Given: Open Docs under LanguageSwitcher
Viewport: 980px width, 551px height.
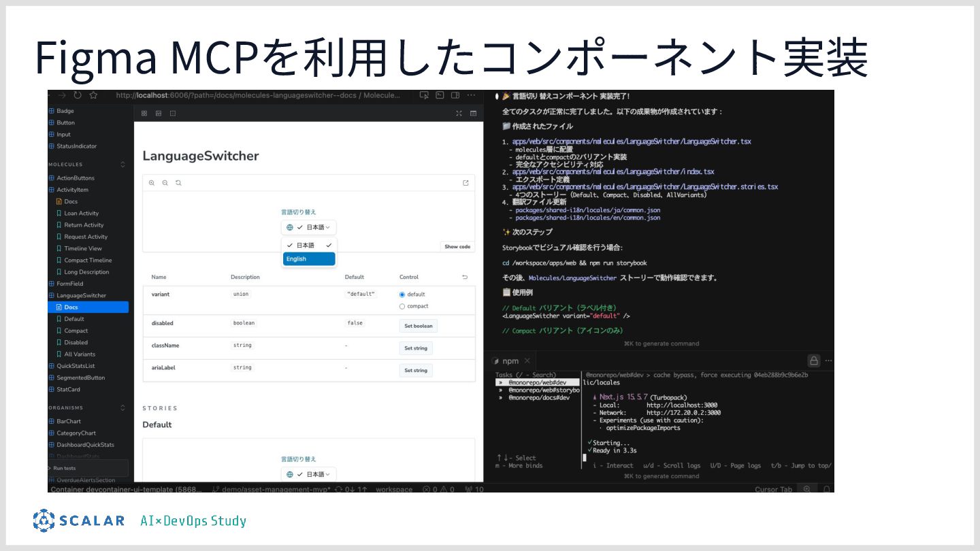Looking at the screenshot, I should (88, 307).
